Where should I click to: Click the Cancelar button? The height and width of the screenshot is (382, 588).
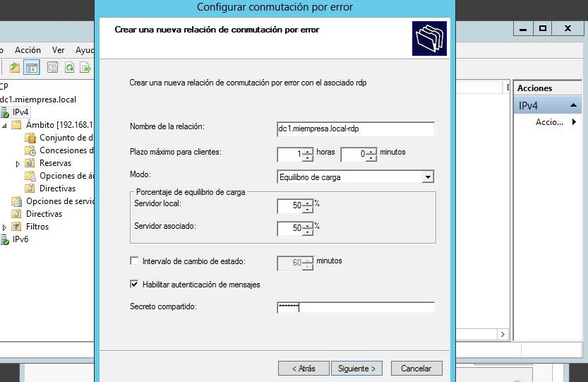416,369
